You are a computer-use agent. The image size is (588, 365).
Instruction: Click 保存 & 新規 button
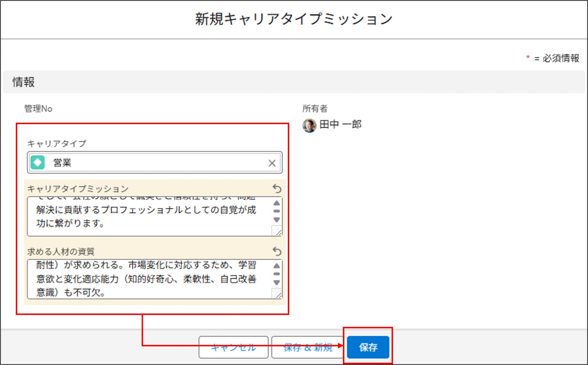click(x=307, y=347)
